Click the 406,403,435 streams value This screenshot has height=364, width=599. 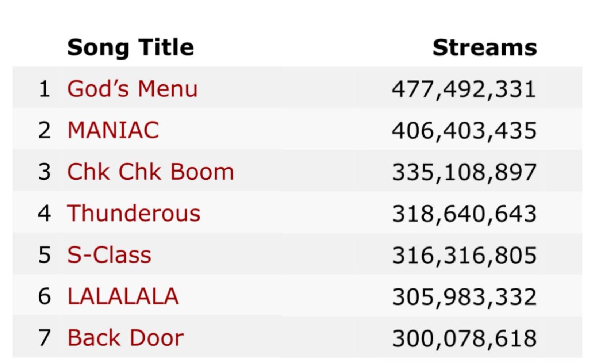pyautogui.click(x=464, y=131)
